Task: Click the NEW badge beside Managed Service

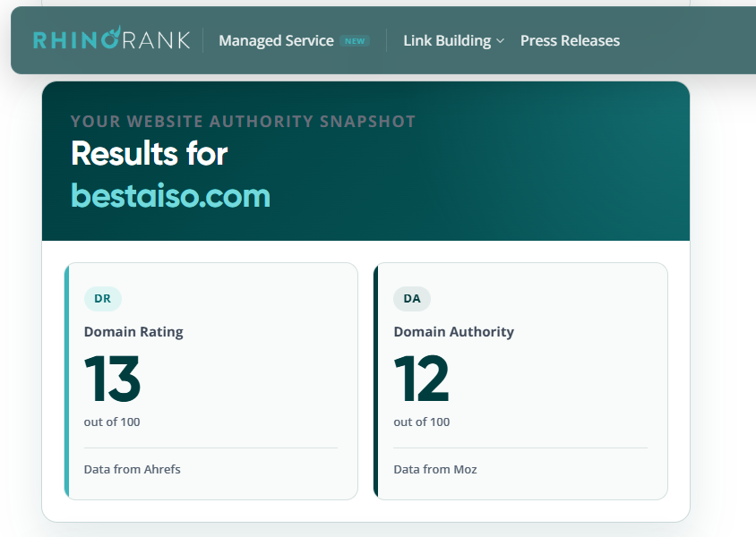Action: [x=355, y=41]
